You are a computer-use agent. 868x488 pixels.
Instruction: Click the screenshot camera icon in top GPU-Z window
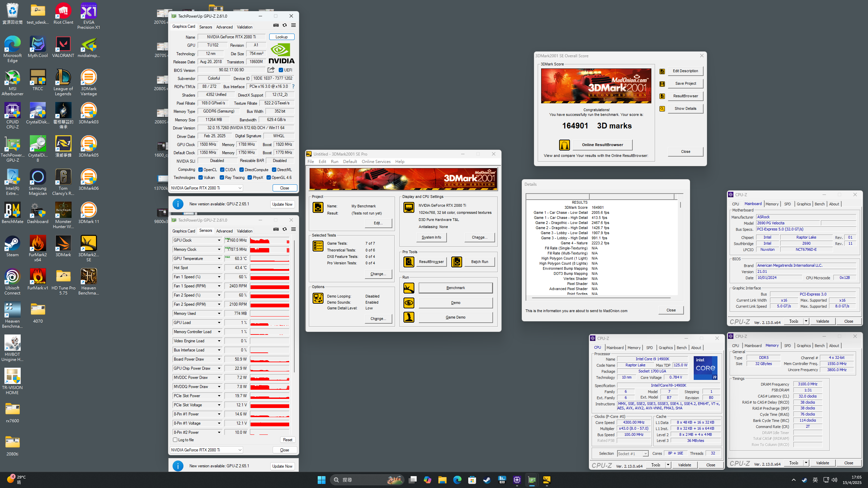[x=276, y=25]
